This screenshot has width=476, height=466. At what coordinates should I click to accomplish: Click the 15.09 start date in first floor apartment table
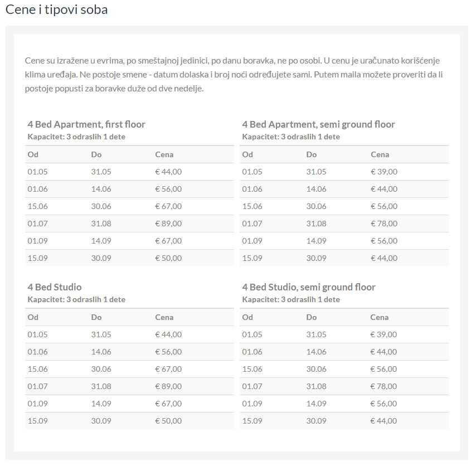click(38, 258)
